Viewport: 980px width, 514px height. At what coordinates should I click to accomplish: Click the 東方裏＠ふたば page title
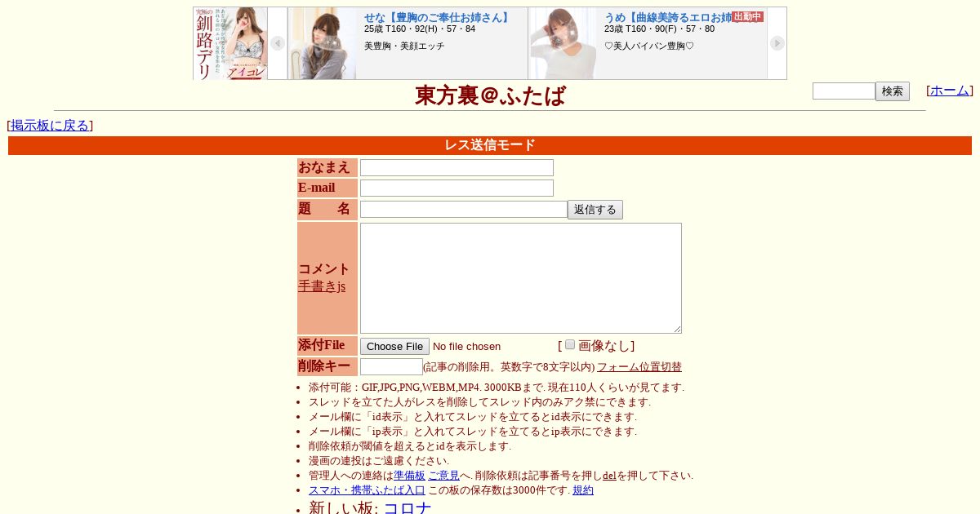pos(490,95)
